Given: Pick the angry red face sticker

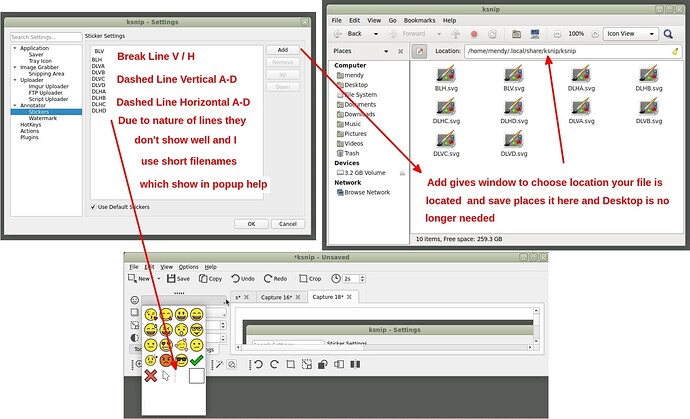Looking at the screenshot, I should [166, 360].
